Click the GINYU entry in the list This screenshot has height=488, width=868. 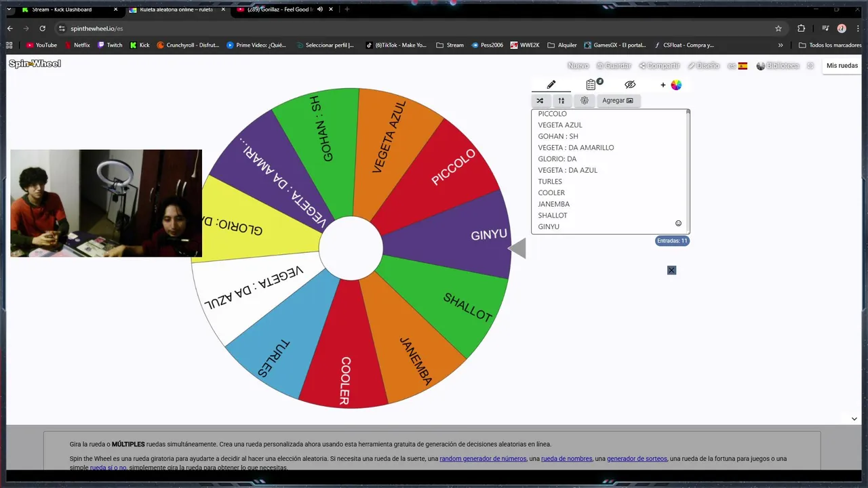point(549,226)
